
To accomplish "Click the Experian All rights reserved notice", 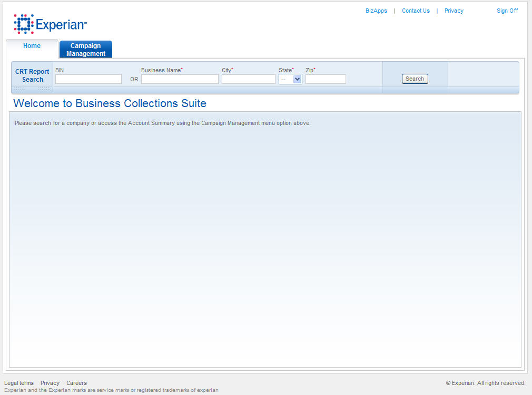I will pos(486,383).
